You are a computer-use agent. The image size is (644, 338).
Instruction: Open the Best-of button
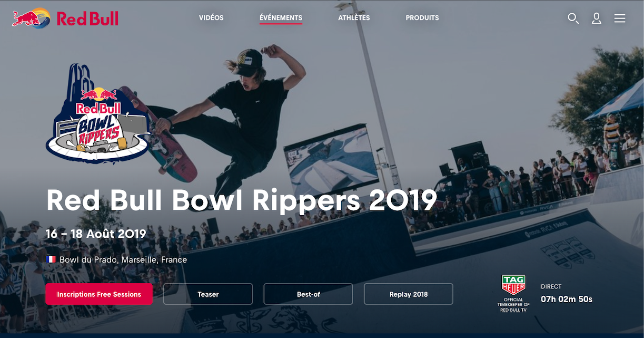[x=308, y=294]
